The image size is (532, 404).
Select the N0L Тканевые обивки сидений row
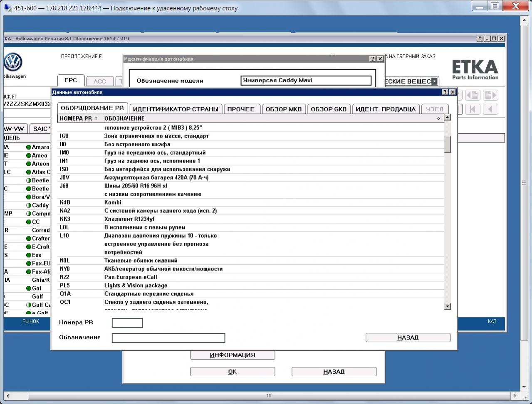(x=251, y=261)
